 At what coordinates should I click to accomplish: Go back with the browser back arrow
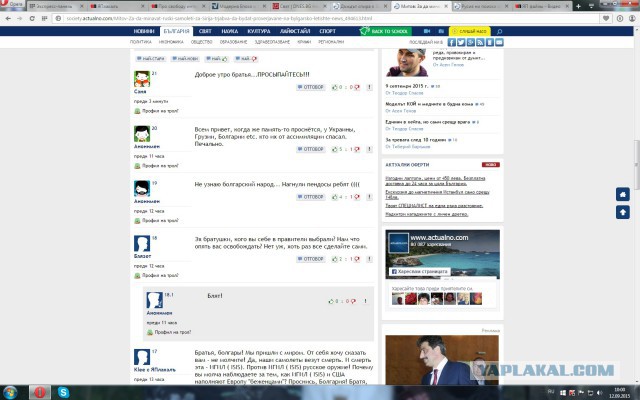coord(8,18)
